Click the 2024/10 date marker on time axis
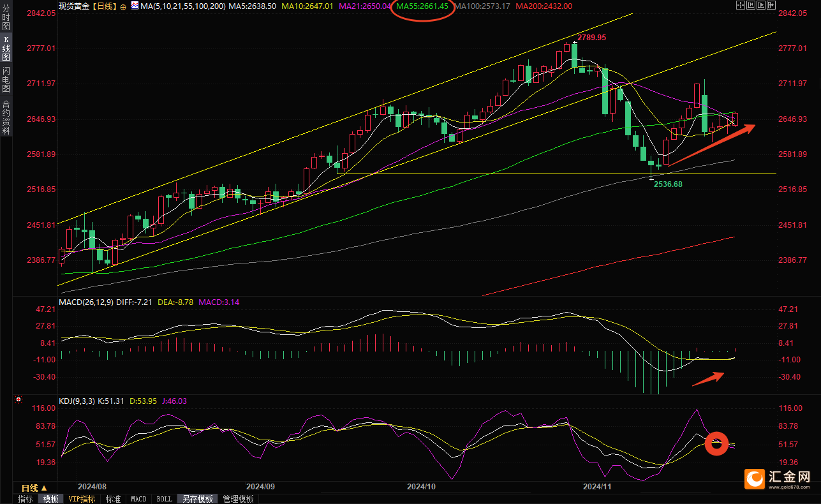The height and width of the screenshot is (504, 821). (x=422, y=485)
